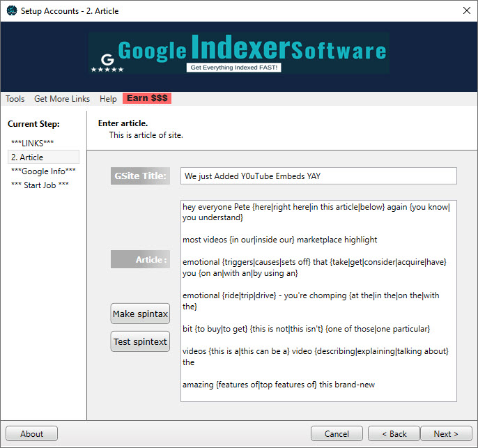Select the 2. Article step

43,157
